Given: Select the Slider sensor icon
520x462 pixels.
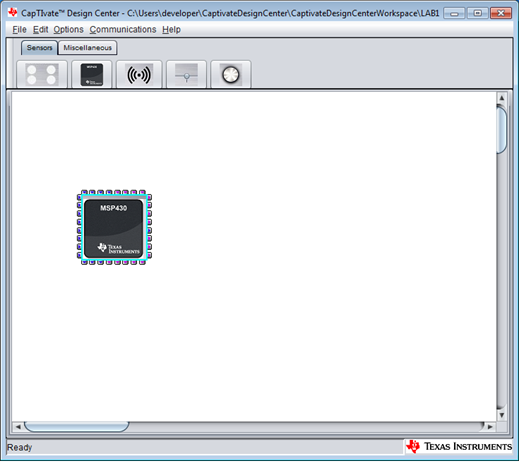Looking at the screenshot, I should pos(186,74).
